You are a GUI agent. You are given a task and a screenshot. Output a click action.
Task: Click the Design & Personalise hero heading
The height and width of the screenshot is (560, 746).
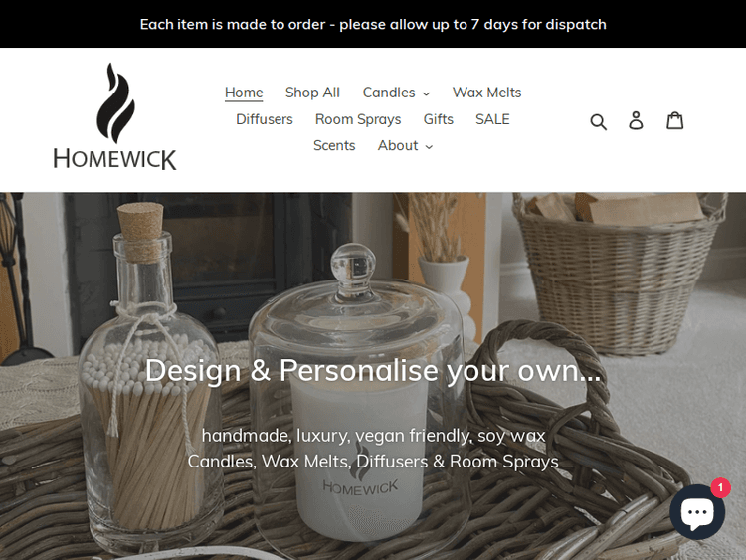click(x=373, y=370)
